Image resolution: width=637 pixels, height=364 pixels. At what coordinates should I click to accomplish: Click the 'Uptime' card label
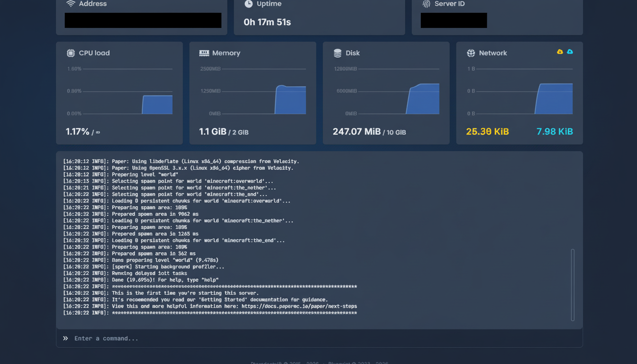(x=269, y=4)
